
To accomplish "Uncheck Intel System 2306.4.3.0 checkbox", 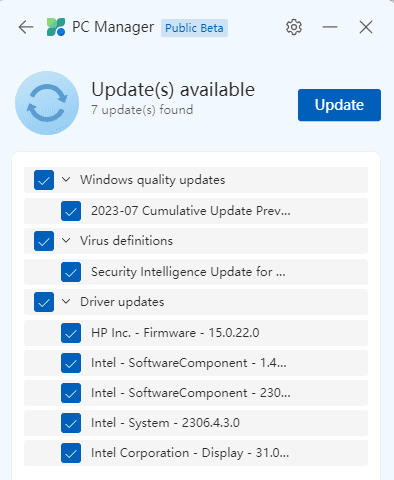I will pyautogui.click(x=71, y=423).
